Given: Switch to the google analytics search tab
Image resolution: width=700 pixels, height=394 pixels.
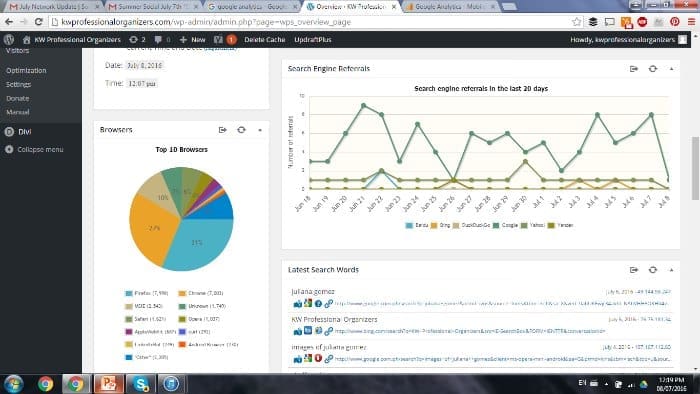Looking at the screenshot, I should tap(252, 7).
